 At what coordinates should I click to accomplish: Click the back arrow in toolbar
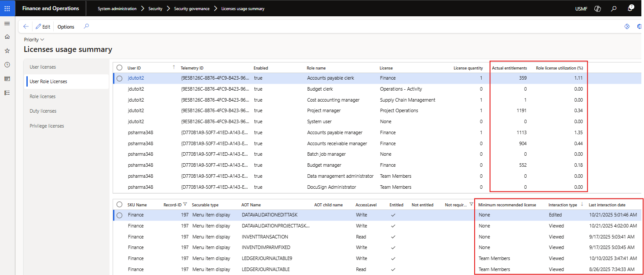click(26, 27)
